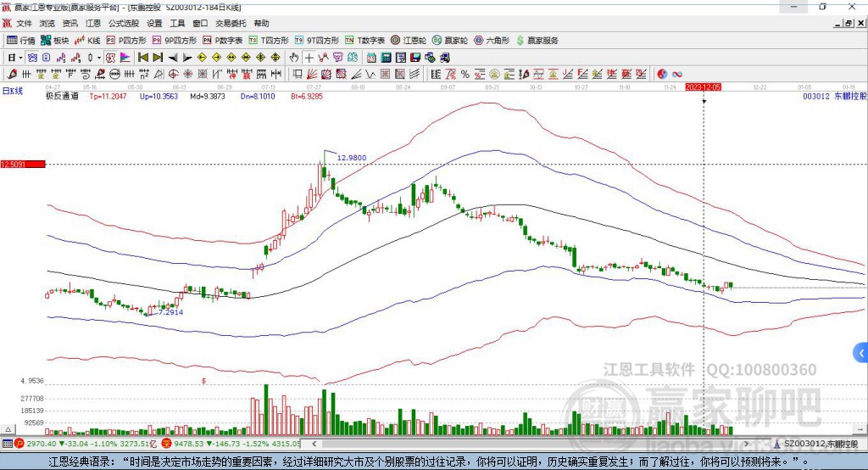Open the 赢家轮 wheel tool
This screenshot has height=470, width=868.
[x=450, y=41]
